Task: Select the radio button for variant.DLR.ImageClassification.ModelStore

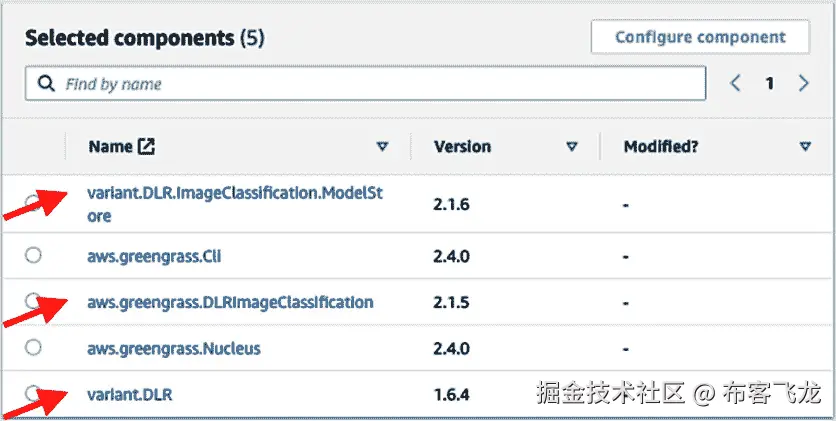Action: click(33, 203)
